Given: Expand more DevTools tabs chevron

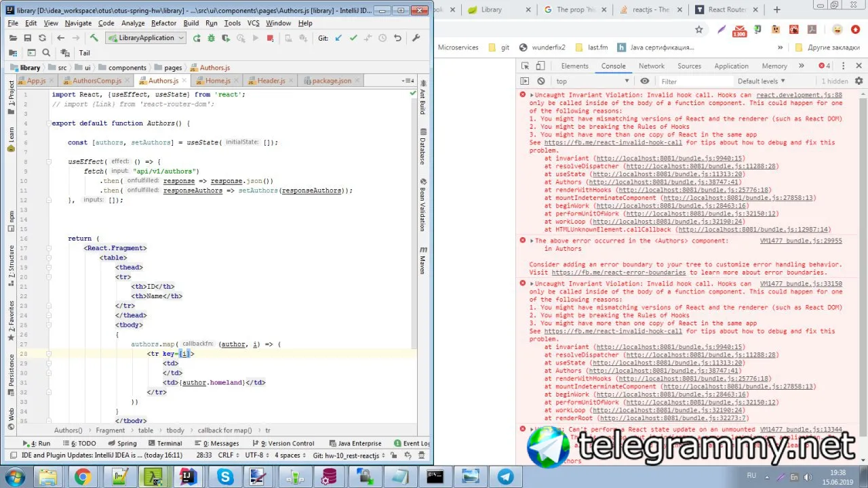Looking at the screenshot, I should [x=801, y=66].
